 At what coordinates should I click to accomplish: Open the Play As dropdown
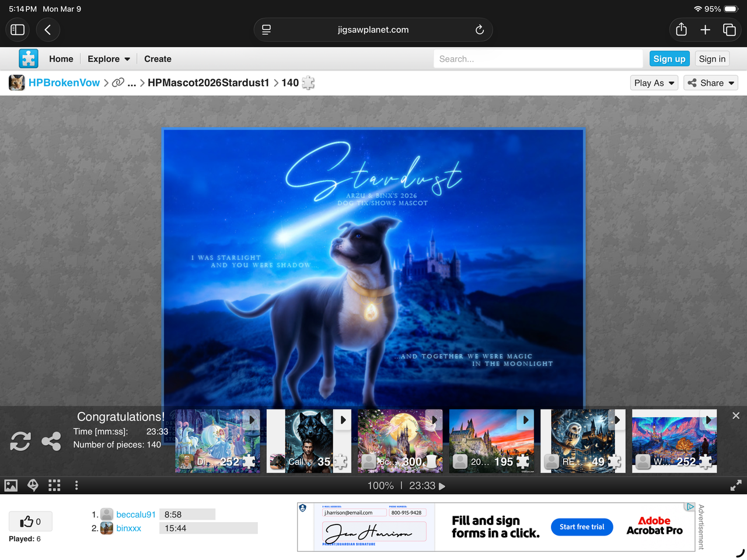coord(654,83)
